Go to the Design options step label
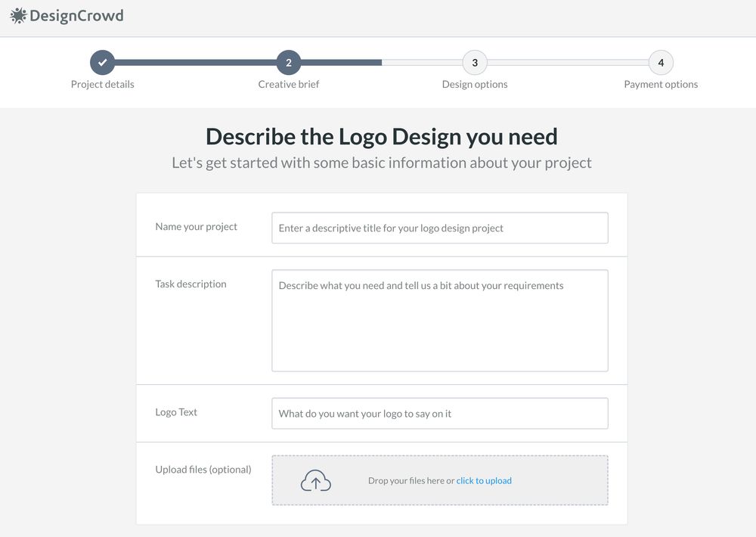756x537 pixels. tap(475, 85)
